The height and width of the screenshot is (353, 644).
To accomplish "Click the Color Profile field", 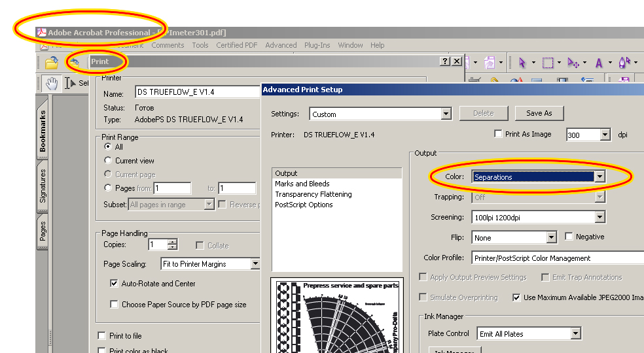I will point(558,258).
